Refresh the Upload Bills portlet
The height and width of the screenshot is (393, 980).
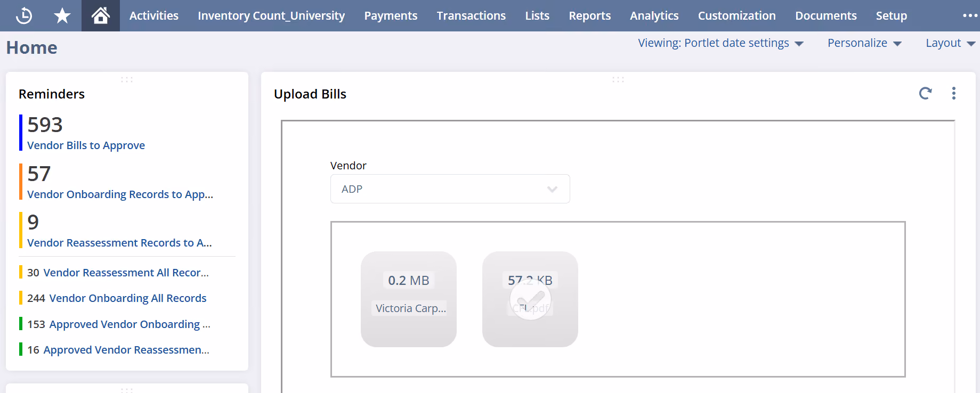pos(926,94)
